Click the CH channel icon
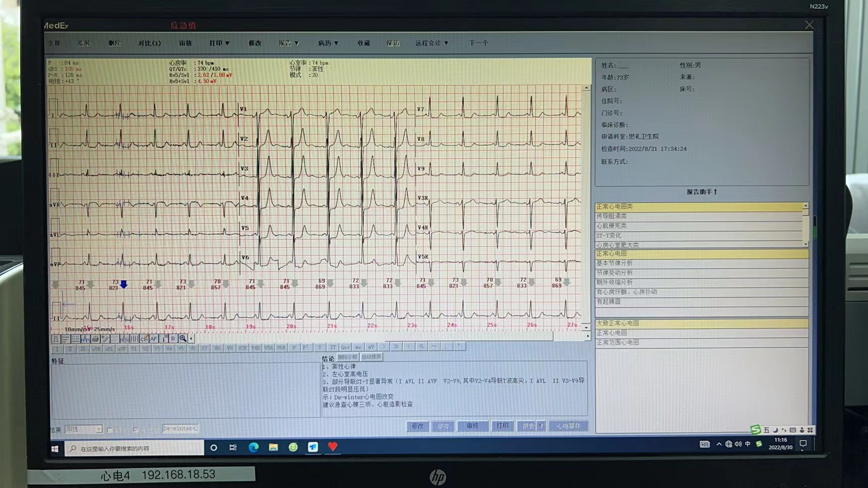Screen dimensions: 868x488 144,339
